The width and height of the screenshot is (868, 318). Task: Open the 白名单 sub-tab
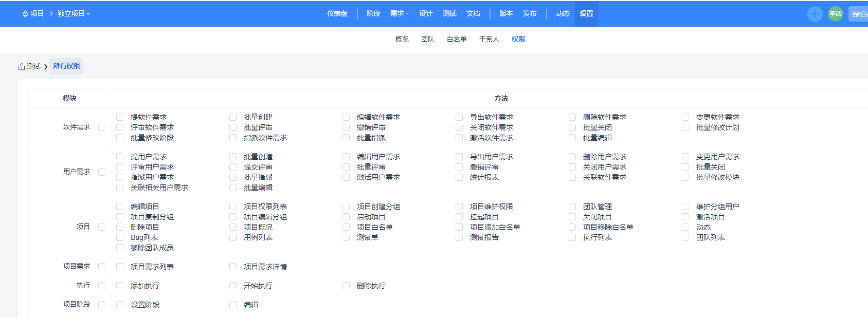pyautogui.click(x=457, y=39)
